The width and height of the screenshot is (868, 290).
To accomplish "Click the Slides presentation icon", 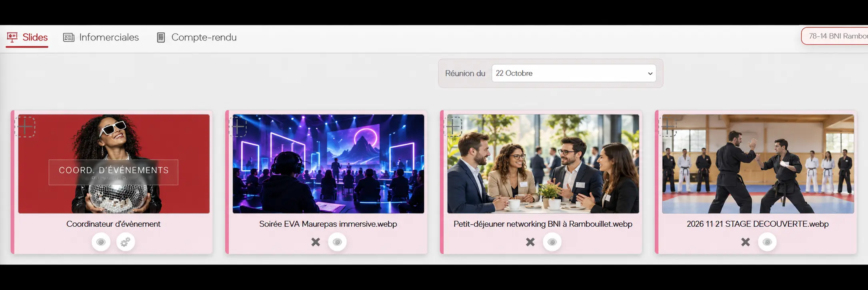I will point(12,38).
